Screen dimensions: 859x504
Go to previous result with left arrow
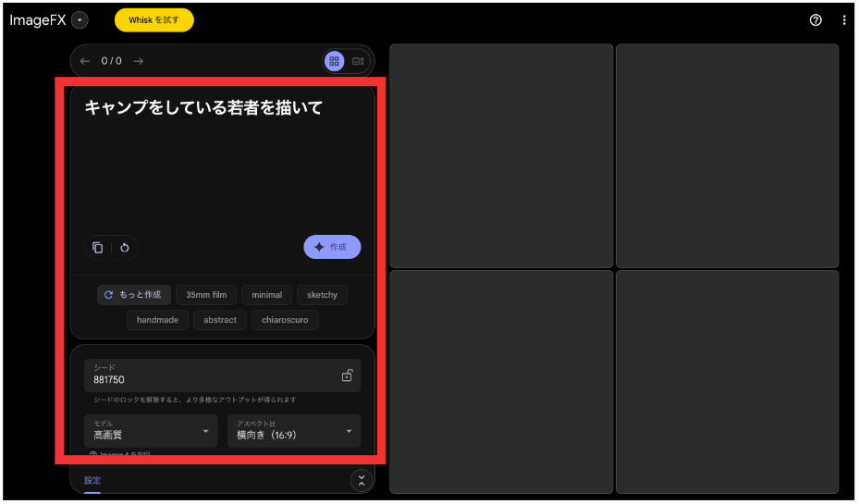click(x=85, y=61)
